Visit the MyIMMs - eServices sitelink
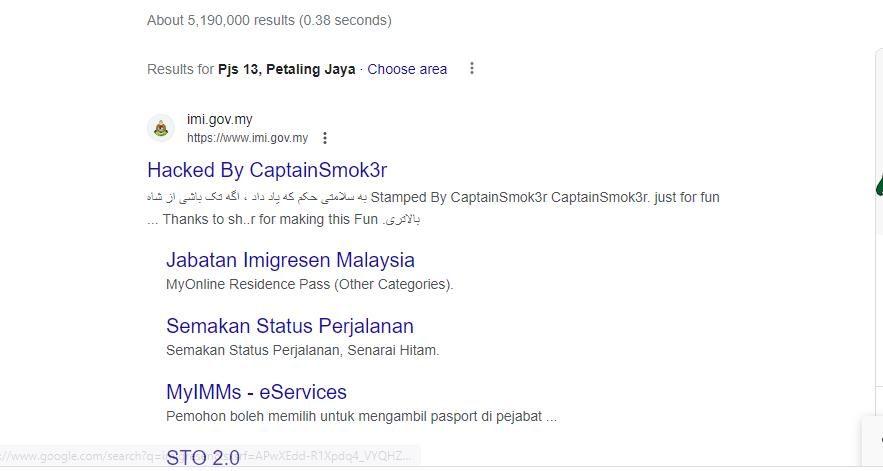This screenshot has width=883, height=471. pos(256,392)
